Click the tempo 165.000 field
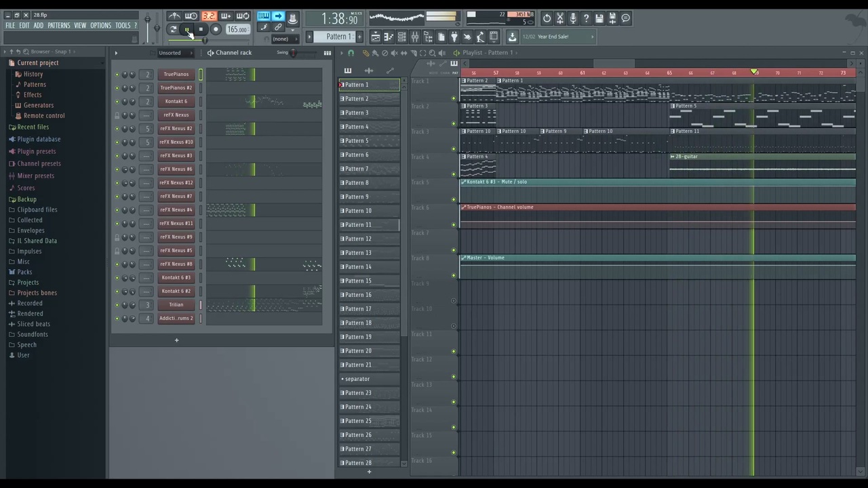Image resolution: width=868 pixels, height=488 pixels. click(237, 30)
